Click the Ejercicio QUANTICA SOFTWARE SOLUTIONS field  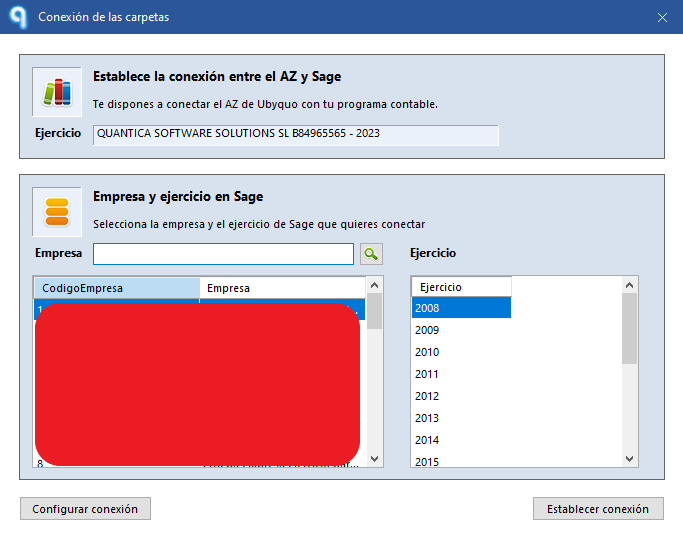296,135
